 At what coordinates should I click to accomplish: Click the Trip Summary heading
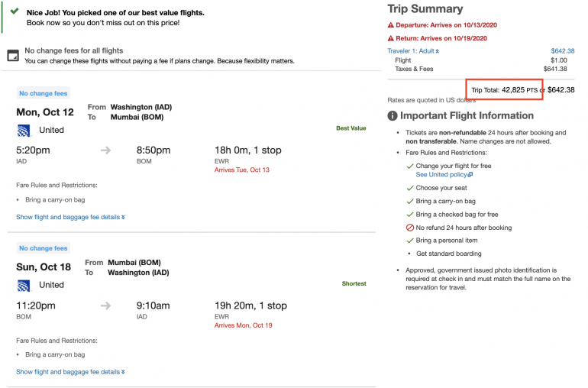(425, 9)
